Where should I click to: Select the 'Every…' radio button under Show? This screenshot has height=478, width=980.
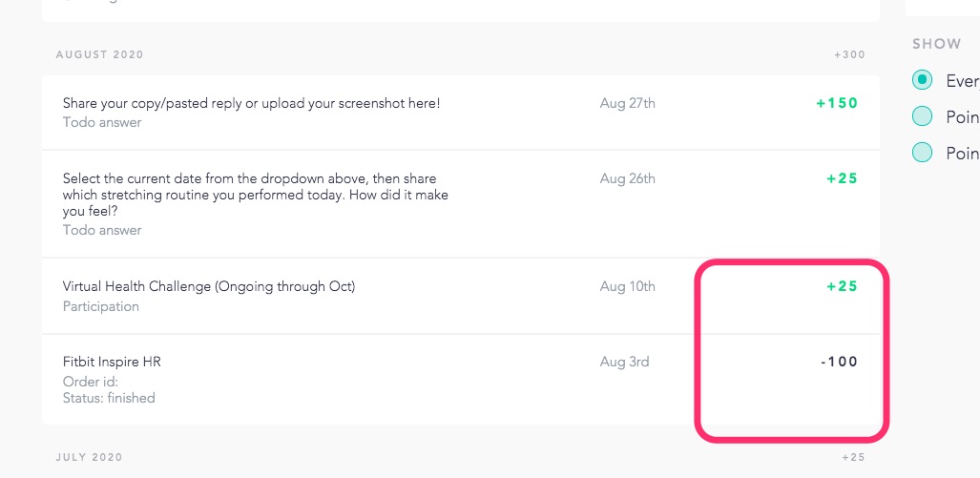[922, 80]
